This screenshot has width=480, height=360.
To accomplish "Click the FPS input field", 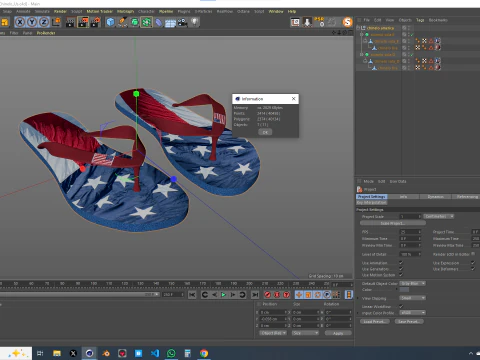I will pyautogui.click(x=410, y=232).
